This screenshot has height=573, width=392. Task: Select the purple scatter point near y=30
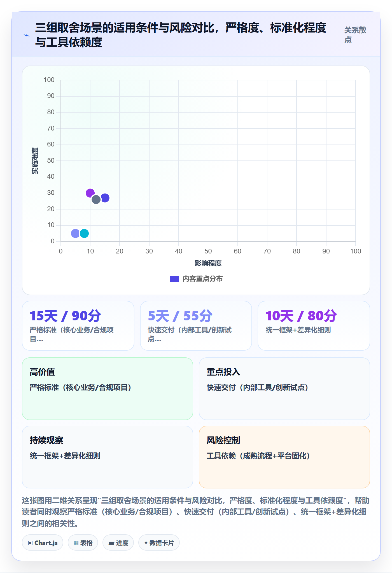[x=90, y=193]
